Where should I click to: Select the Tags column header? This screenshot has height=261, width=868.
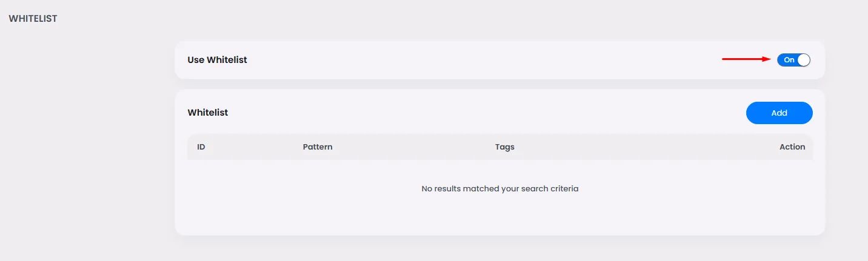[504, 147]
